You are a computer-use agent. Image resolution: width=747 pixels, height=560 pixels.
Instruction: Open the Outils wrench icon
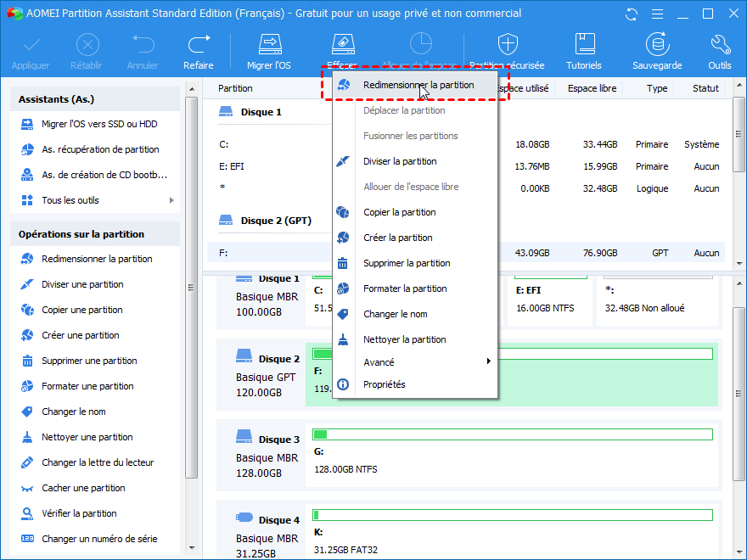point(721,45)
